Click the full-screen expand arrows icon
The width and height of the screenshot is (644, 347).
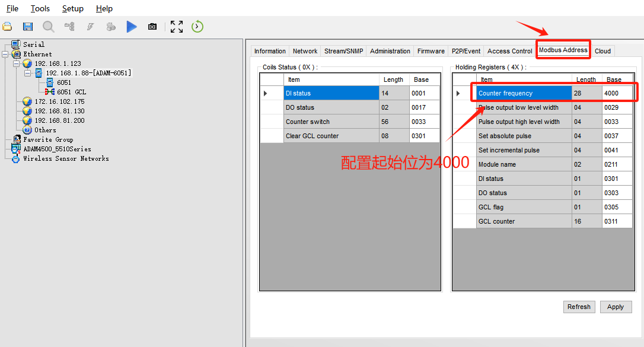pyautogui.click(x=177, y=27)
